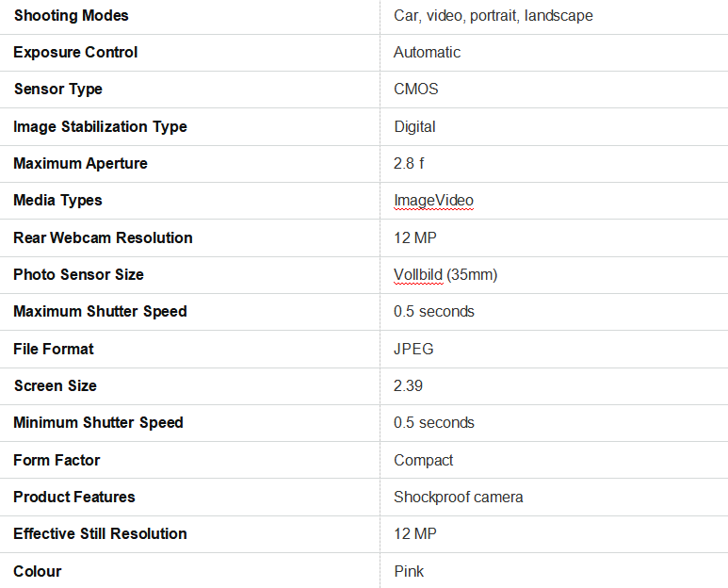Select the Minimum Shutter Speed label
The image size is (728, 588).
pyautogui.click(x=98, y=422)
